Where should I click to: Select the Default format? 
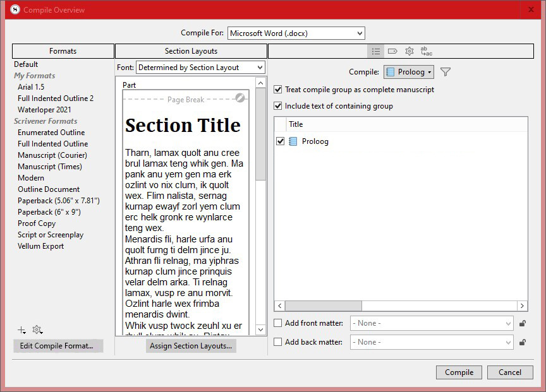coord(26,64)
